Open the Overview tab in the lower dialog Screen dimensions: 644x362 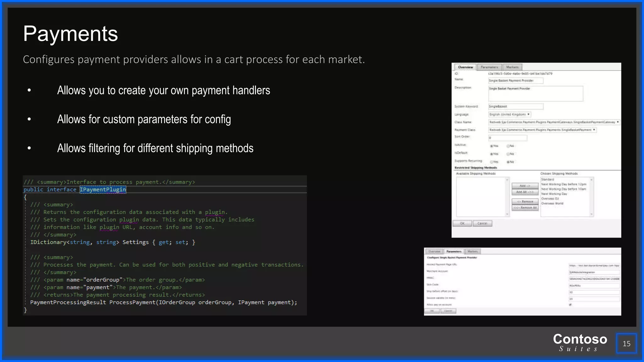tap(434, 251)
